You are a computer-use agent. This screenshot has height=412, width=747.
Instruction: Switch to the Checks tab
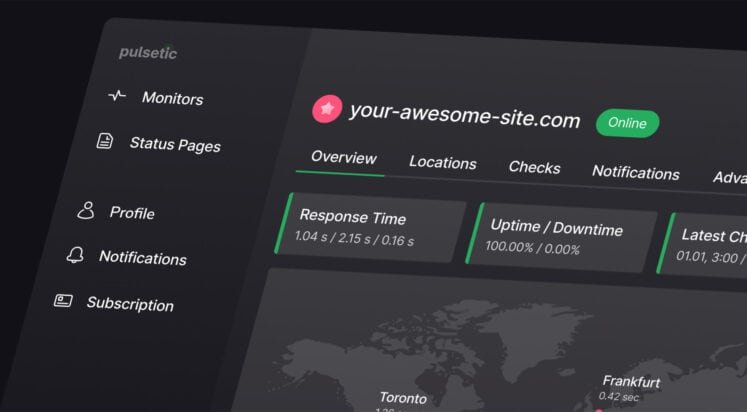coord(535,167)
